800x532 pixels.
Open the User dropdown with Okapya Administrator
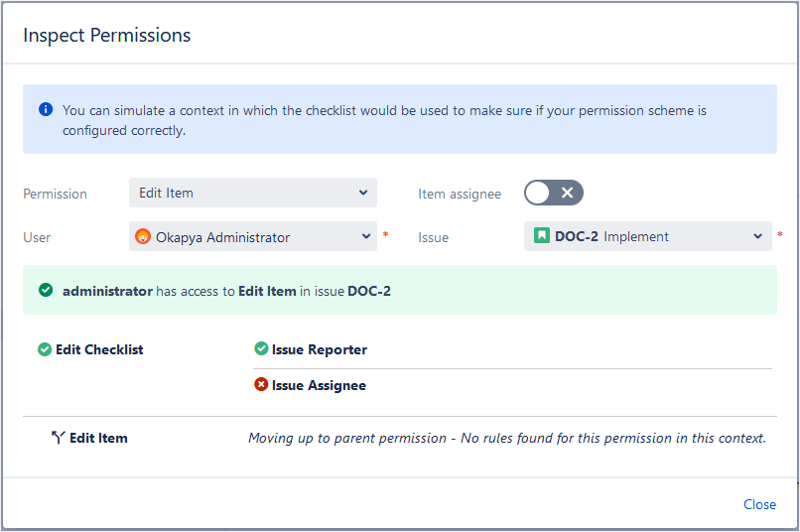[252, 237]
